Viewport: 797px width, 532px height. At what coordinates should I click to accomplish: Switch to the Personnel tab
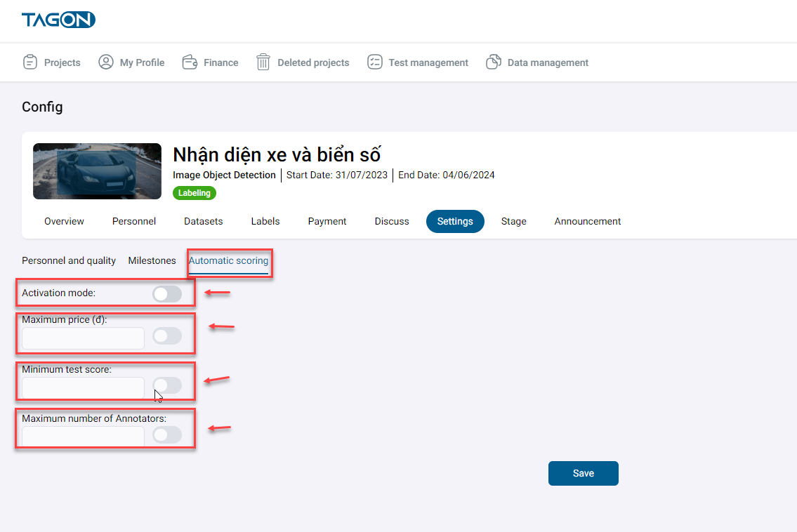pos(134,221)
